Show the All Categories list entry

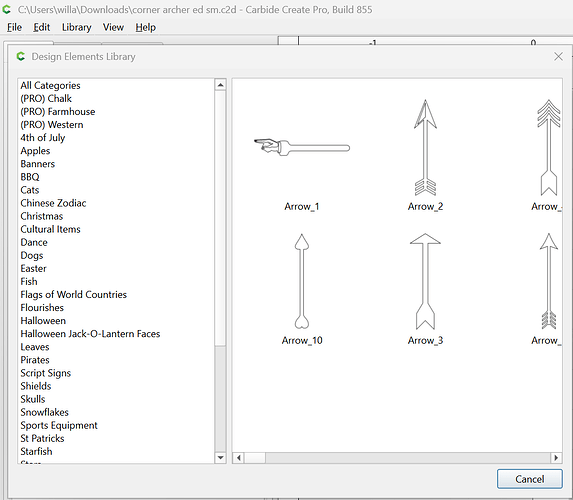tap(50, 86)
